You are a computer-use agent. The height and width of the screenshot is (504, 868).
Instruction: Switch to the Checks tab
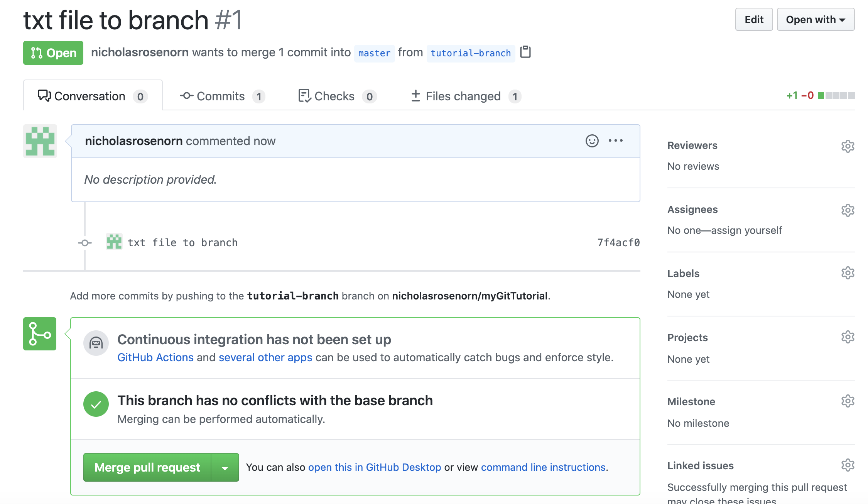coord(337,96)
